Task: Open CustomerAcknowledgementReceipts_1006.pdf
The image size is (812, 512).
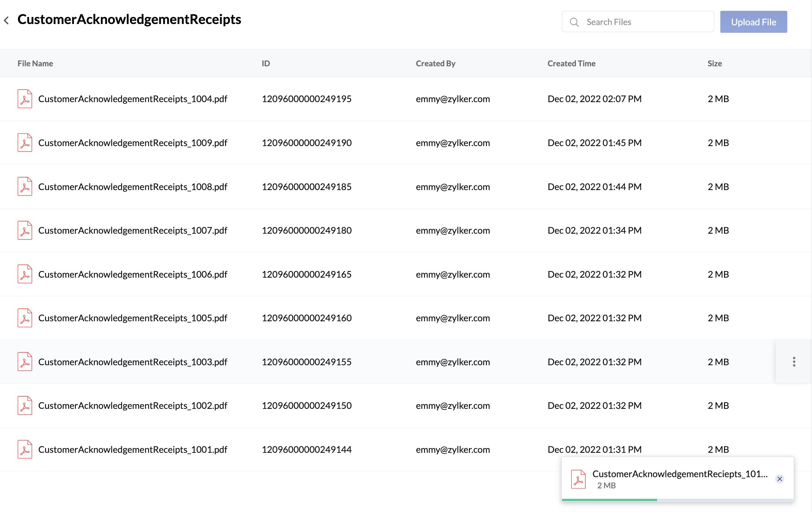Action: pyautogui.click(x=133, y=274)
